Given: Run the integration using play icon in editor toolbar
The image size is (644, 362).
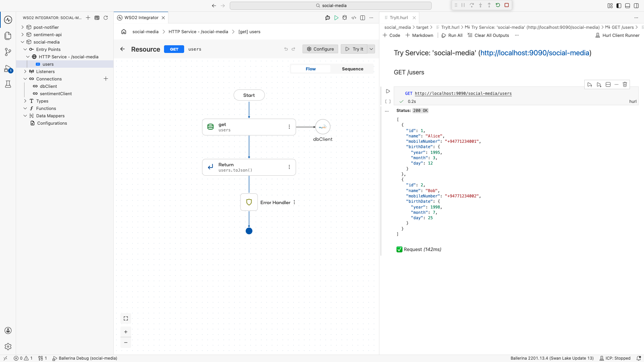Looking at the screenshot, I should (336, 18).
